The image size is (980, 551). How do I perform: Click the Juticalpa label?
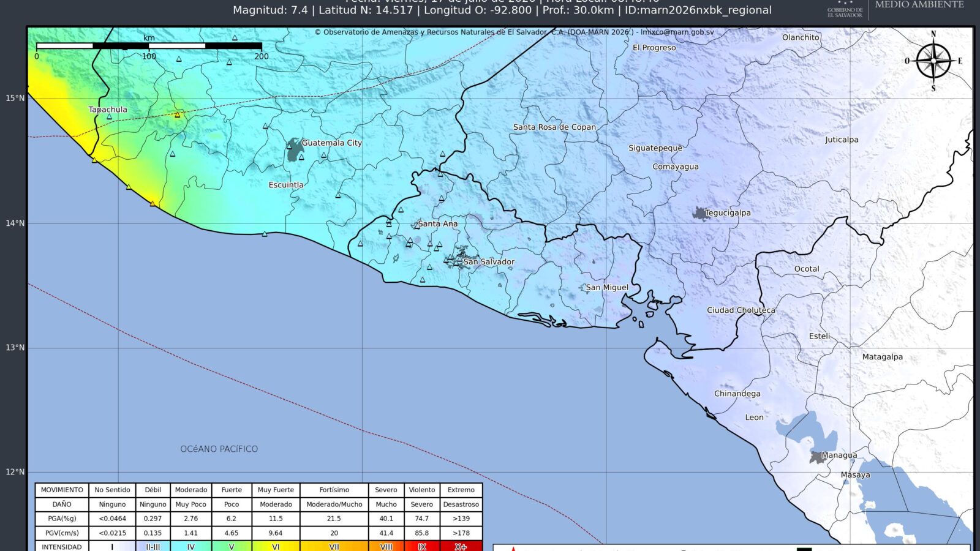click(842, 140)
